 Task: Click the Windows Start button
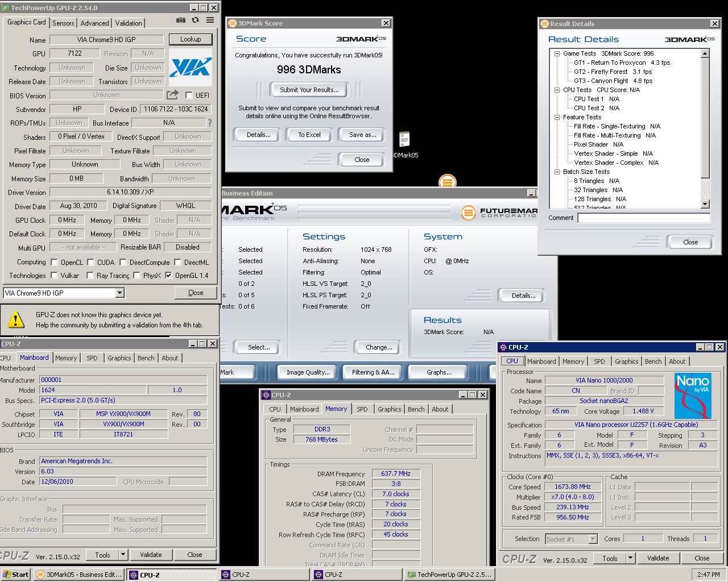coord(16,575)
